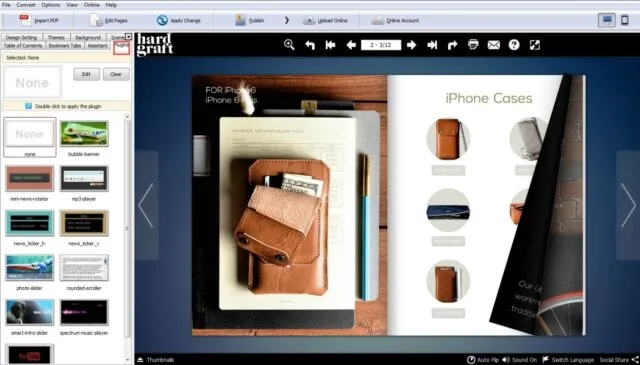Select the photo-slider plugin thumbnail
Screen dimensions: 640x365
[29, 268]
